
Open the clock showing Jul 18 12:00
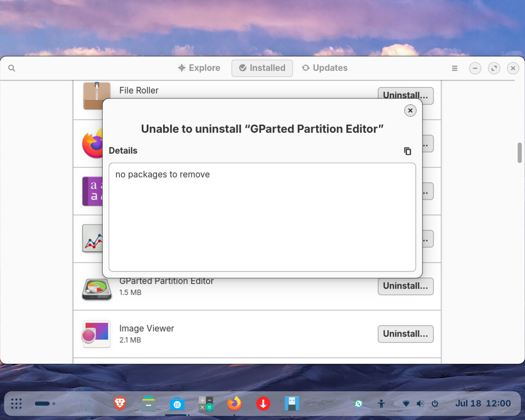pos(483,404)
